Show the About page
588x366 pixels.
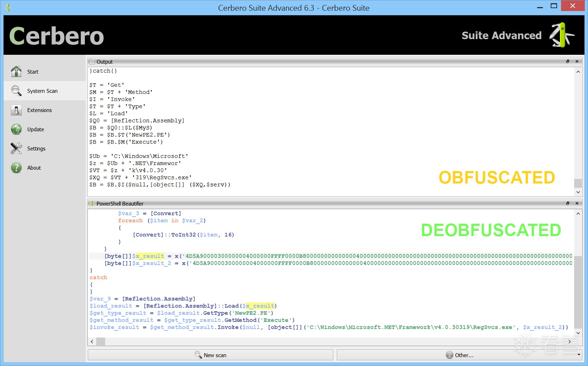click(x=45, y=168)
